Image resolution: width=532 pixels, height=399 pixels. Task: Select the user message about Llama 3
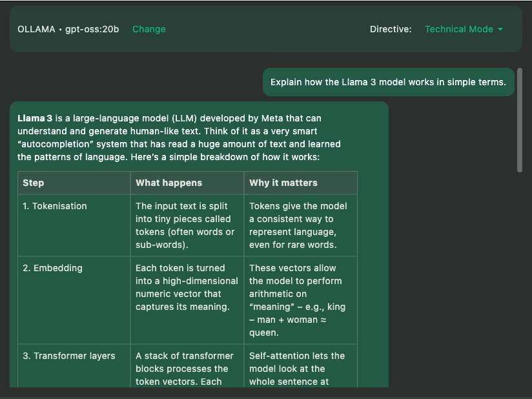pos(388,82)
